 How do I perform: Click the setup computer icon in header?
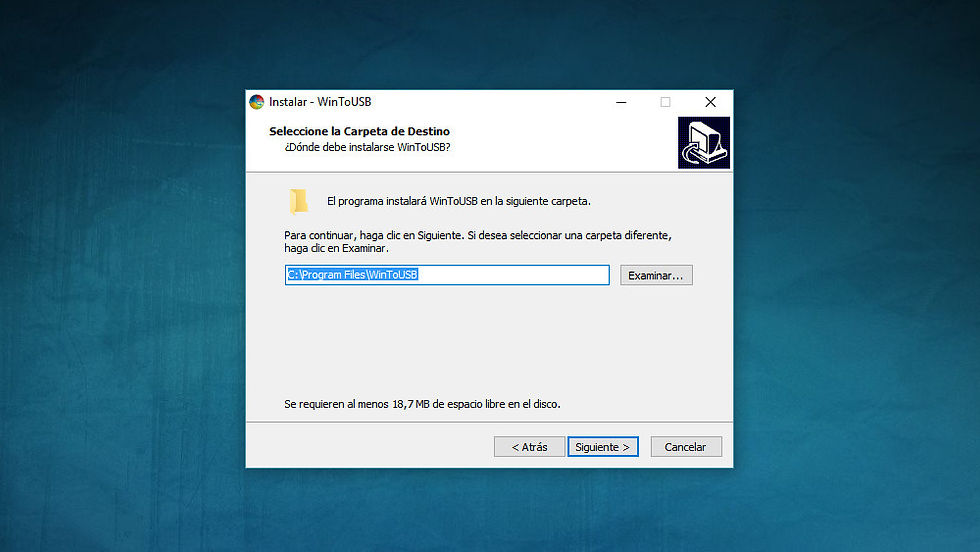(704, 143)
